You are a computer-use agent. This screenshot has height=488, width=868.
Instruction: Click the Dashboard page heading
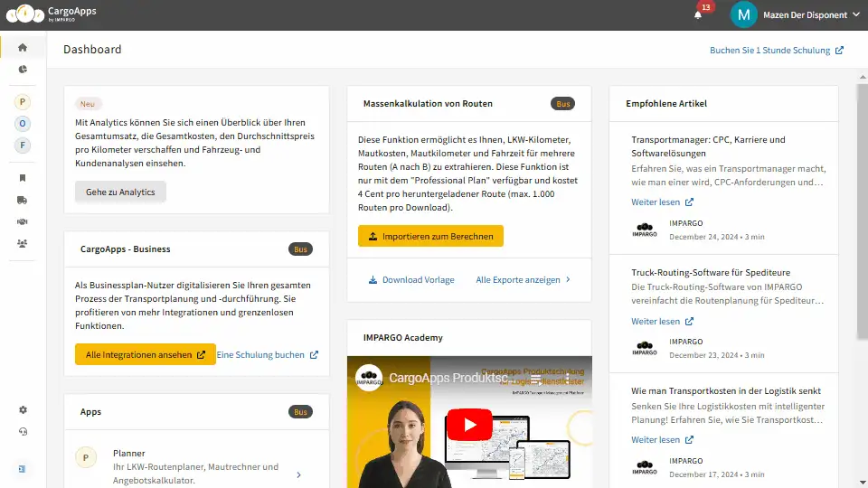click(x=92, y=49)
